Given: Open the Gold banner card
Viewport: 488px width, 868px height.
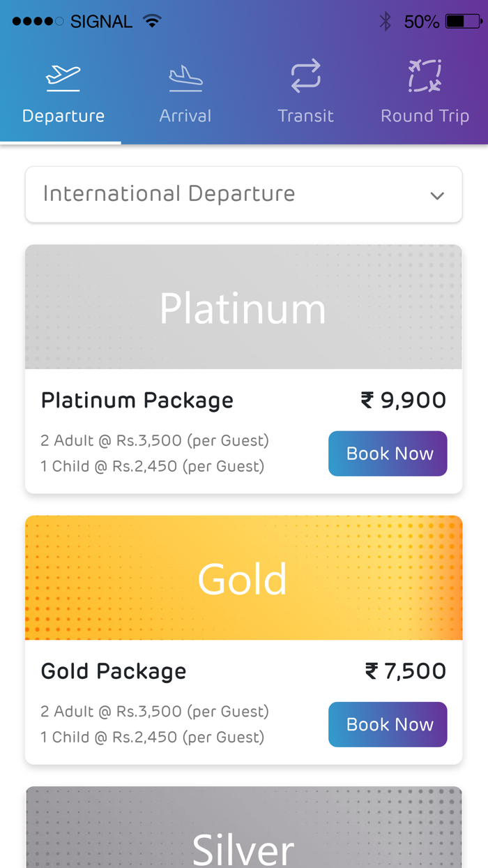Looking at the screenshot, I should click(x=243, y=578).
